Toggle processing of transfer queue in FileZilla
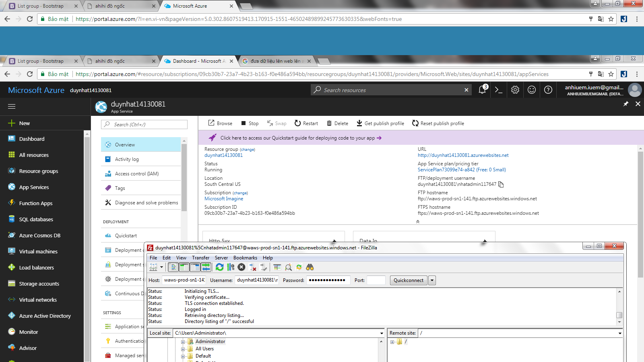The width and height of the screenshot is (644, 362). 231,267
